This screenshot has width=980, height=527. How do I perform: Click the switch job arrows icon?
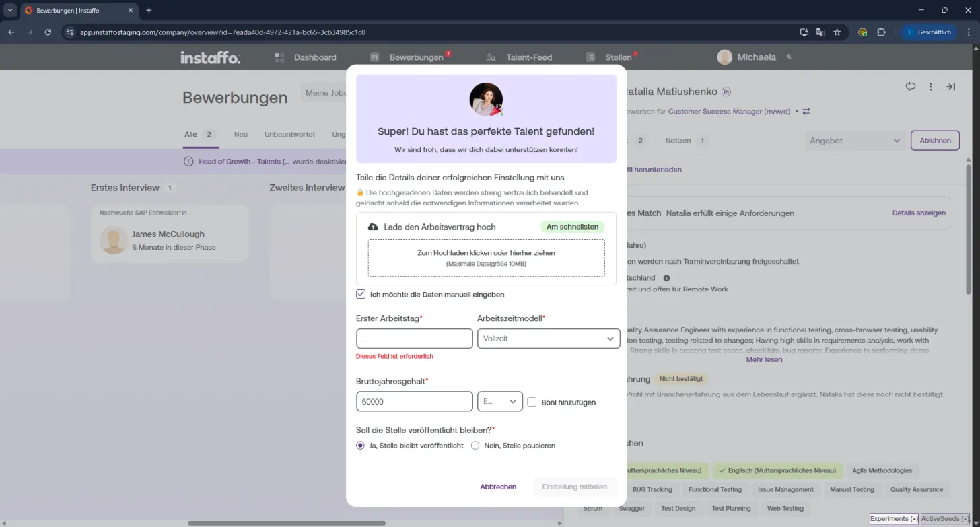tap(806, 112)
